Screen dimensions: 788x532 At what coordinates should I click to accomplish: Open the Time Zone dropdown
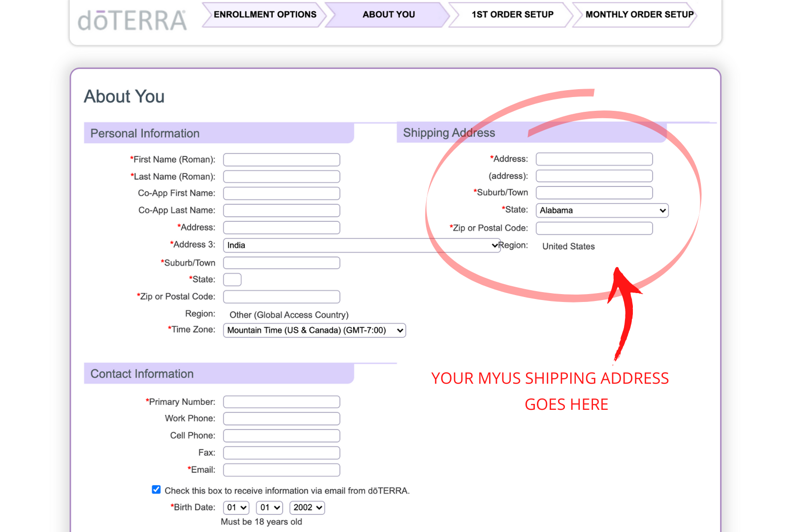(x=314, y=330)
